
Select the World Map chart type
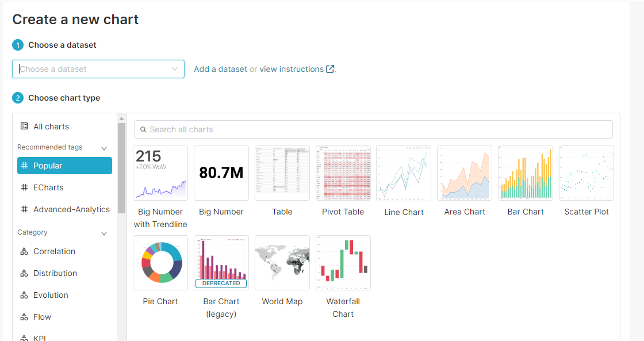(282, 263)
